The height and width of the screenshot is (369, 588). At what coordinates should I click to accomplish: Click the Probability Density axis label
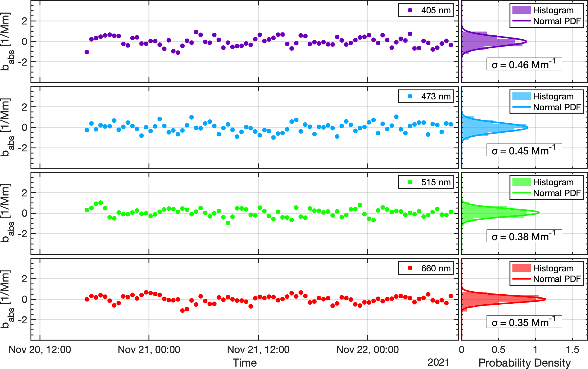click(x=524, y=363)
